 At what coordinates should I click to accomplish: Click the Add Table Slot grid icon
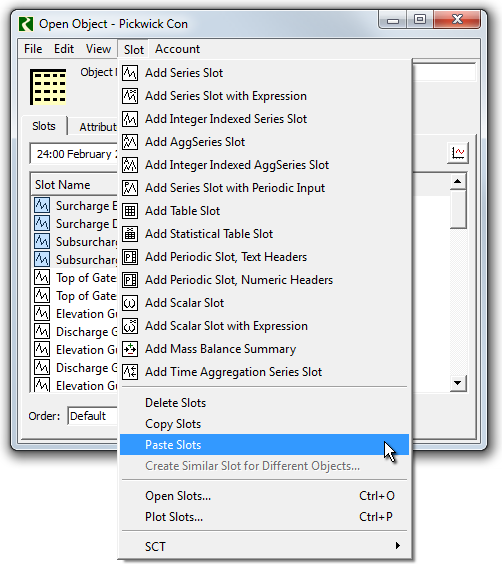click(x=130, y=211)
